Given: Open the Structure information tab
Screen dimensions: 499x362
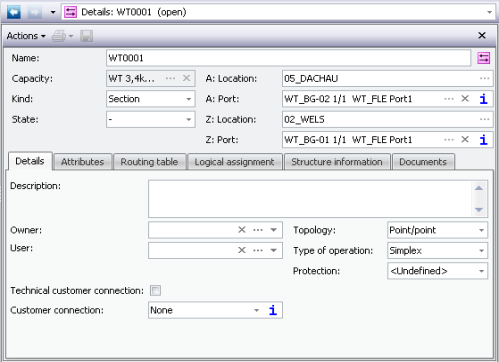Looking at the screenshot, I should click(337, 162).
